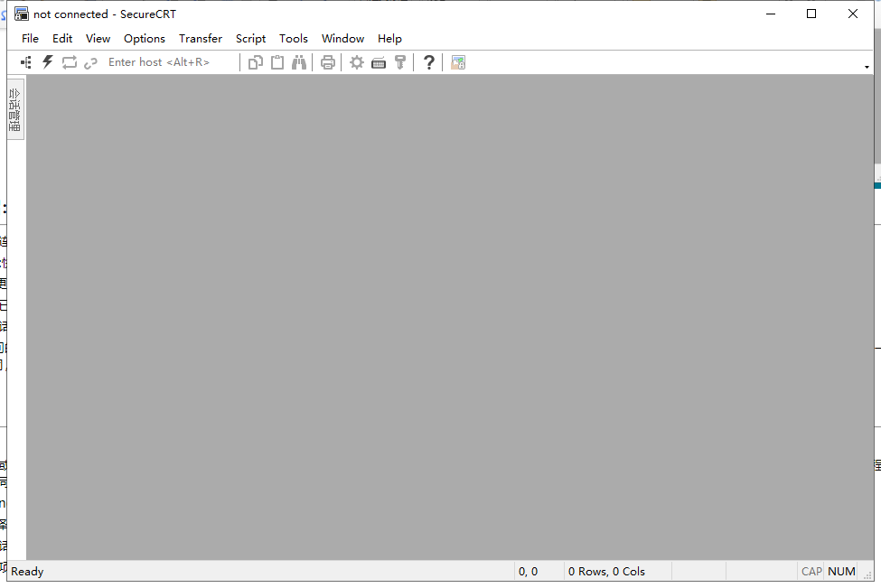The height and width of the screenshot is (588, 881).
Task: Click the 0 Rows, 0 Cols status
Action: tap(606, 572)
